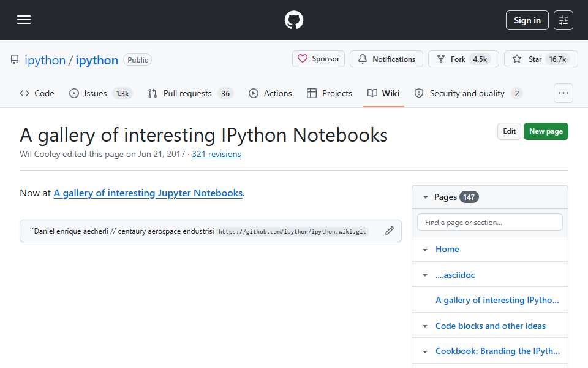Open the Pull requests tab
This screenshot has height=368, width=588.
coord(190,93)
